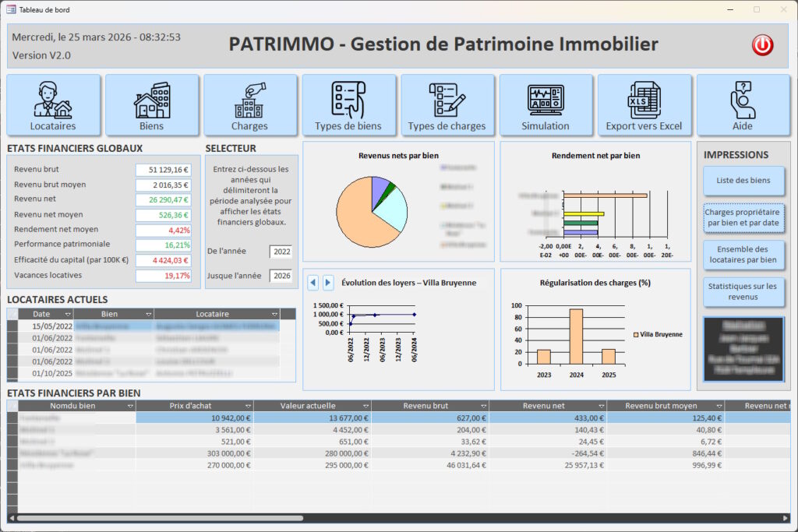Click Statistiques sur les revenus button

[x=743, y=291]
